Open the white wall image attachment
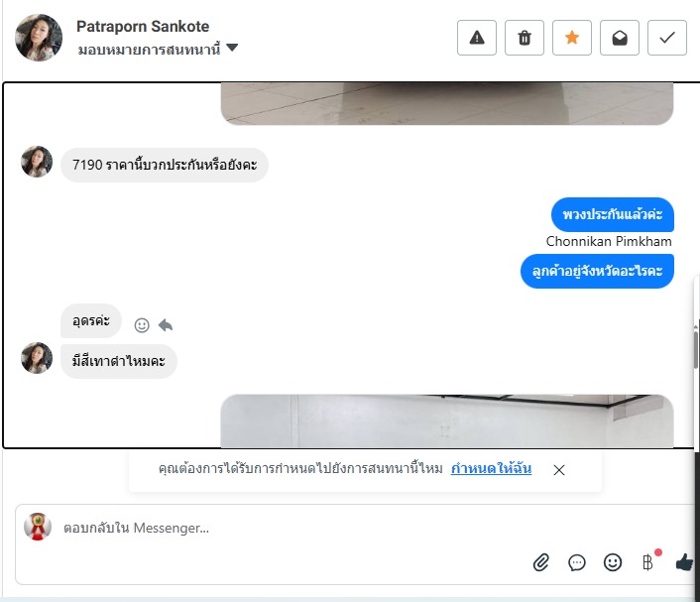Image resolution: width=700 pixels, height=602 pixels. point(447,421)
